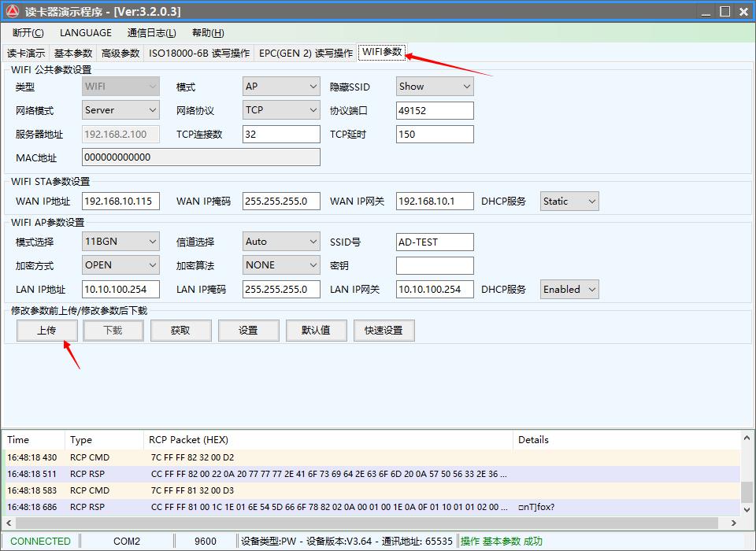The height and width of the screenshot is (551, 756).
Task: Open the 加密方式 OPEN dropdown
Action: pos(120,265)
